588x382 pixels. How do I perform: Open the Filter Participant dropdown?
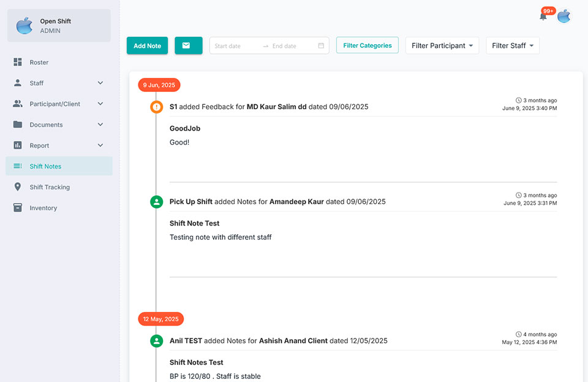pyautogui.click(x=442, y=46)
